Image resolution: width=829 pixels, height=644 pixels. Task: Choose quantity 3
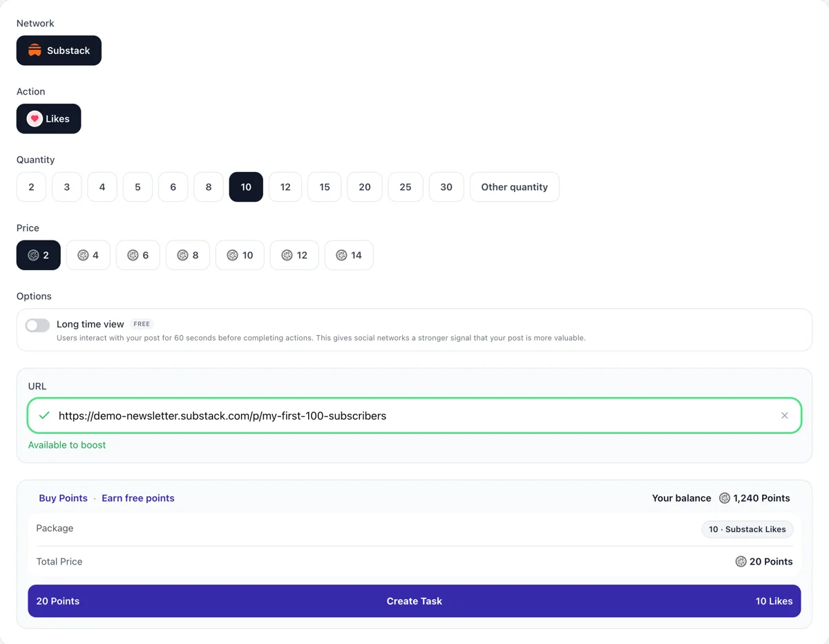tap(67, 187)
